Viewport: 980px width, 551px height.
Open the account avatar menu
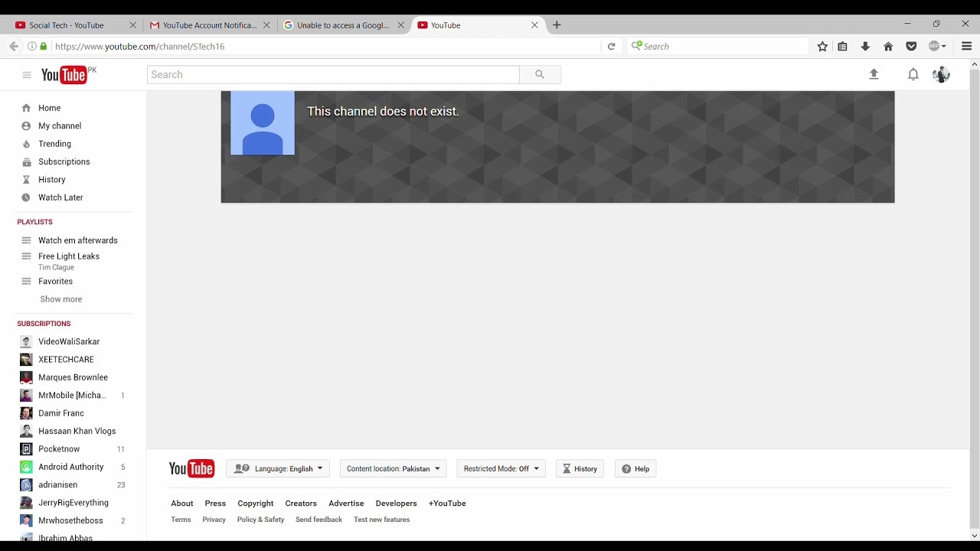941,74
